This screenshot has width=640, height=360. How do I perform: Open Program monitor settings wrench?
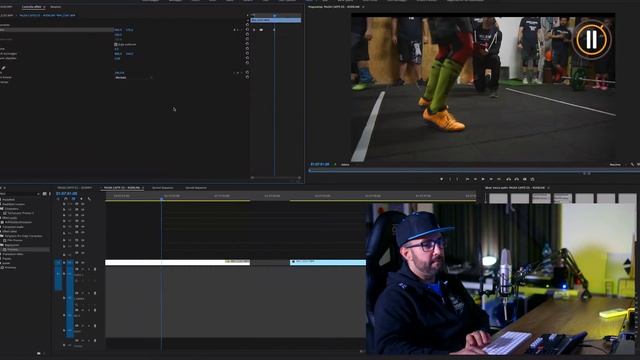point(632,164)
